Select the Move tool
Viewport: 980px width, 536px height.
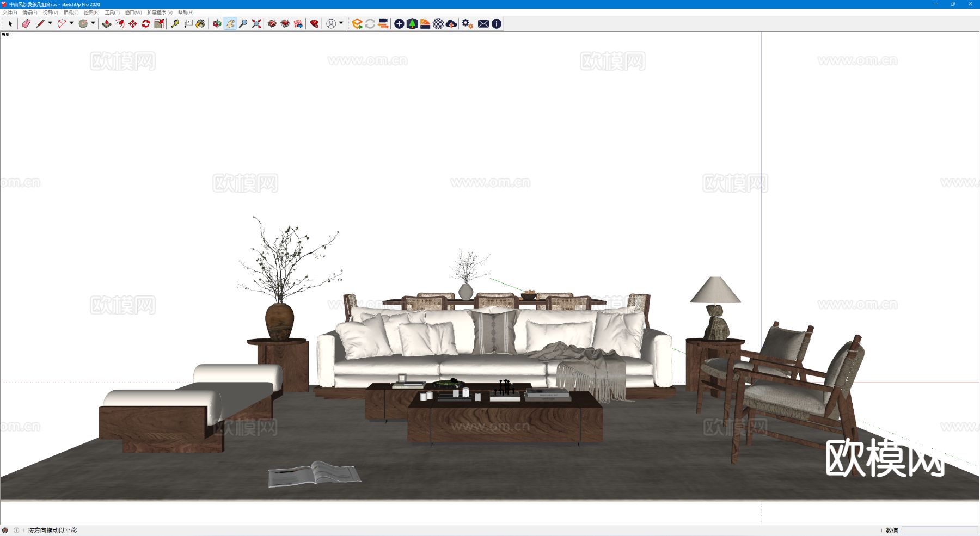click(133, 24)
